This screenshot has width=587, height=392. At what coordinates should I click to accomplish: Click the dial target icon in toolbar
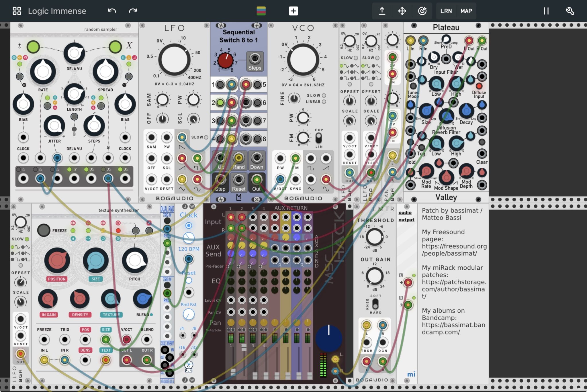click(422, 11)
